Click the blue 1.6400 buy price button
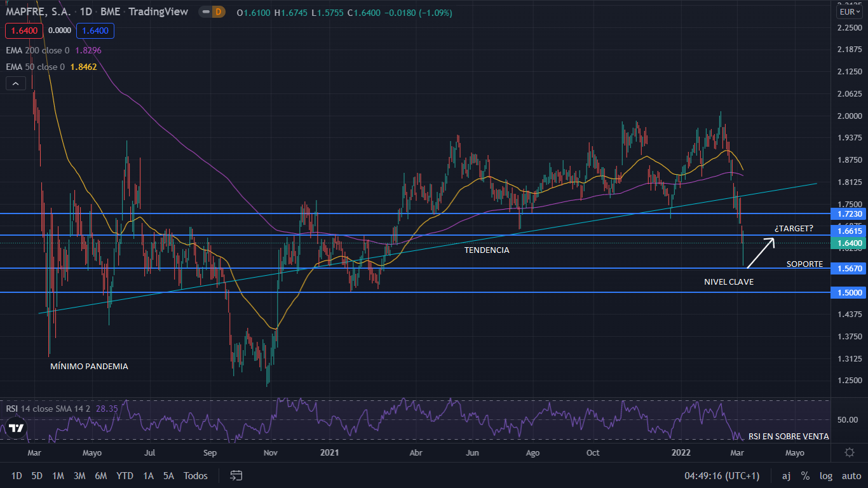This screenshot has height=488, width=868. (94, 30)
